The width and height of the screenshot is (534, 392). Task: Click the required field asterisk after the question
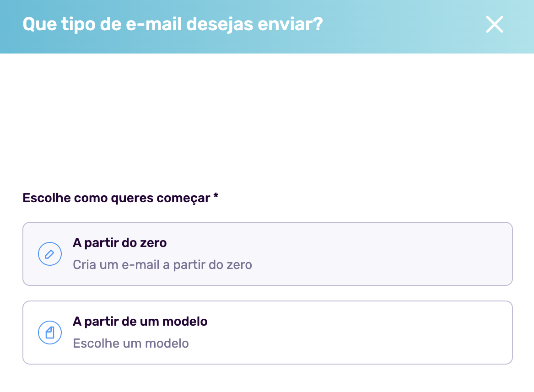click(x=215, y=197)
